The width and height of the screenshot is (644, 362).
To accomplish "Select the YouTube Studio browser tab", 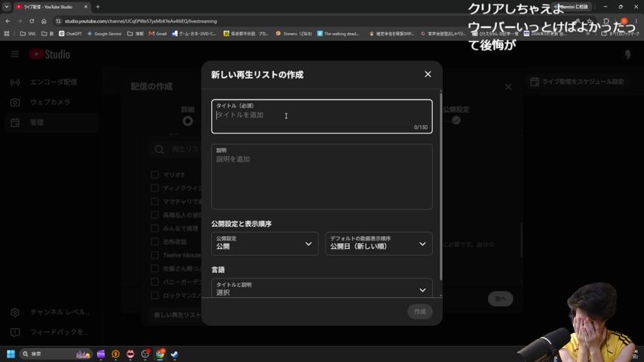I will (x=51, y=7).
